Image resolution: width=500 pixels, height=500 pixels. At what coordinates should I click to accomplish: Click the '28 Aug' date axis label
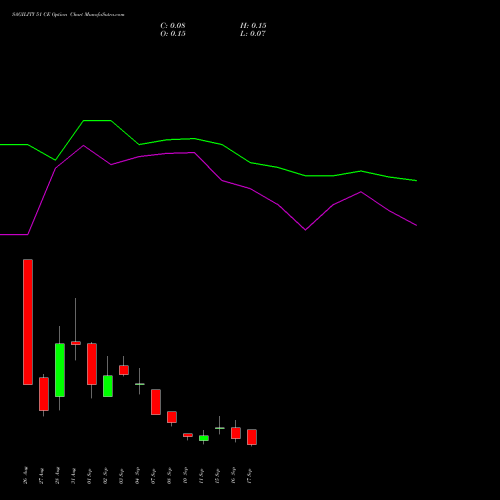coord(58,475)
